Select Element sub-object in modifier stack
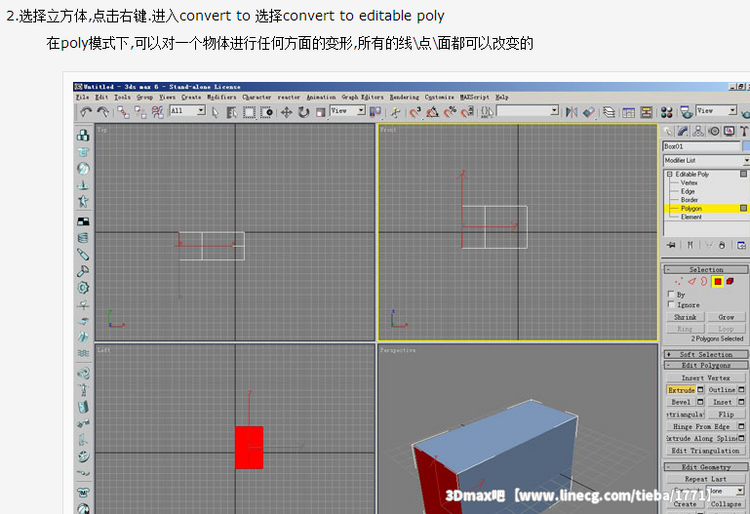 (691, 217)
